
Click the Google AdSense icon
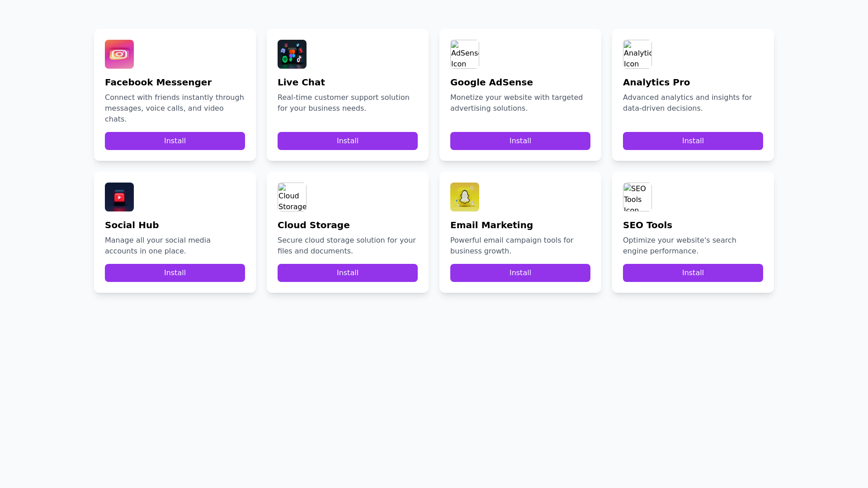tap(465, 54)
